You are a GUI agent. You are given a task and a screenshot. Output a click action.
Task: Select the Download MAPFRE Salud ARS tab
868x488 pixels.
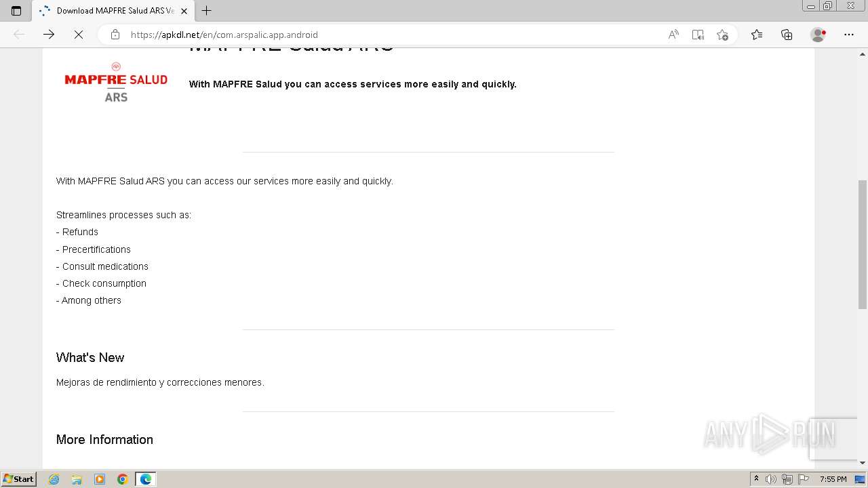coord(114,11)
